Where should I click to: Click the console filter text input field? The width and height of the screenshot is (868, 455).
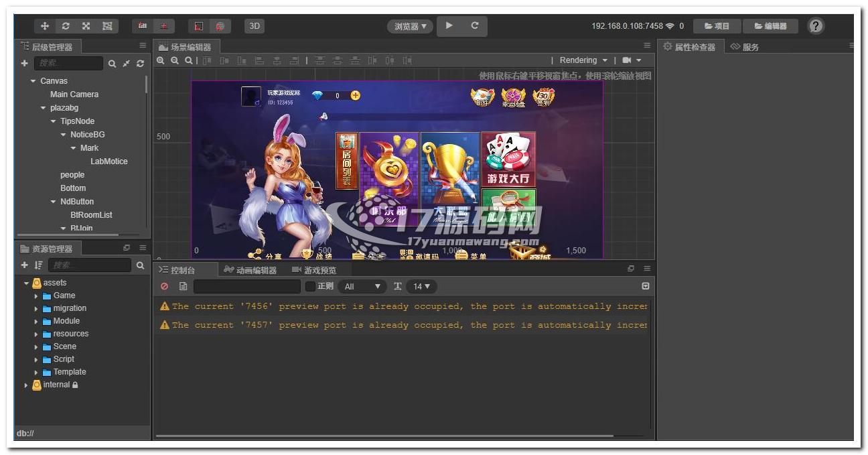246,286
